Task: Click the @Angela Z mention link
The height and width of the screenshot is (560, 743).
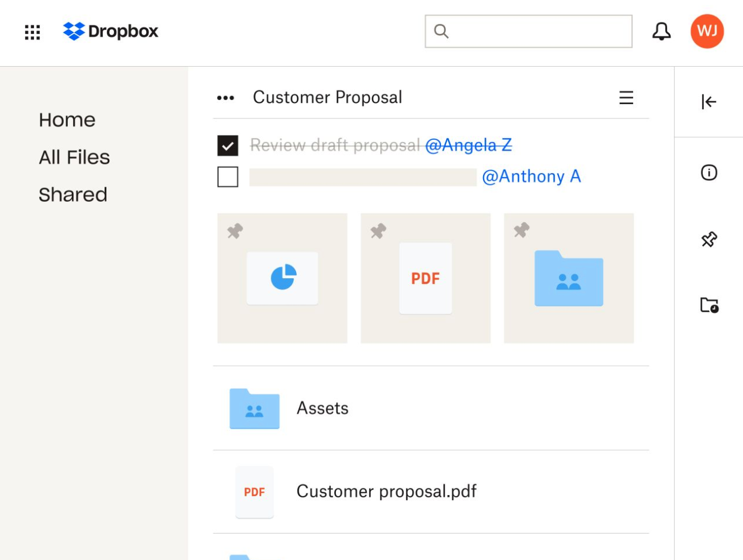Action: coord(468,145)
